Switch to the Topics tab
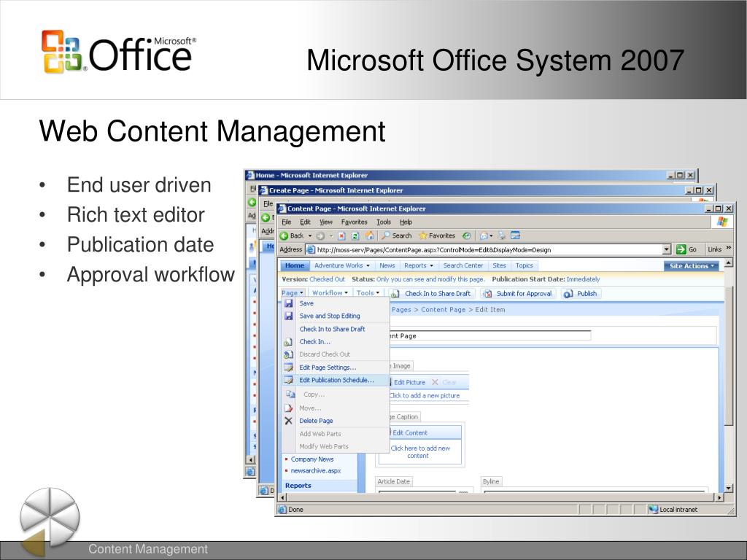Screen dimensions: 747x560 (x=524, y=265)
